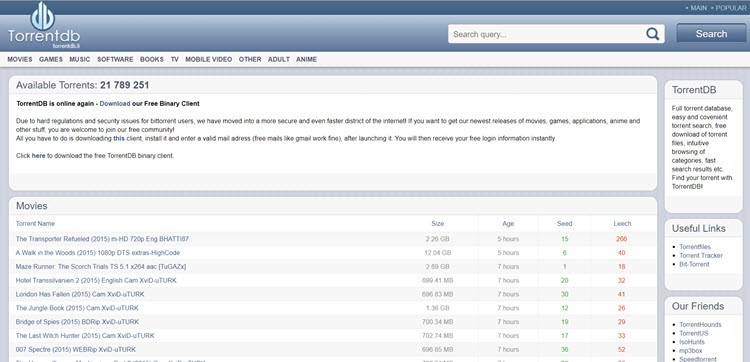Open the GAMES category

point(51,59)
